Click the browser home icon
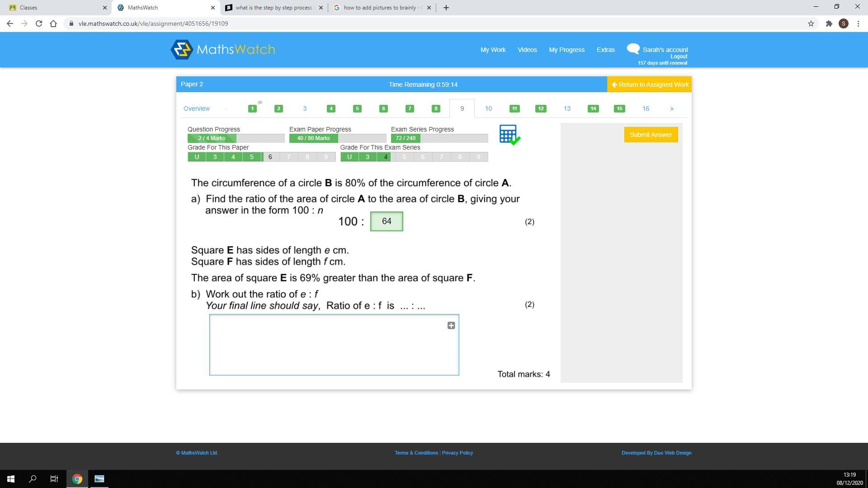The image size is (868, 488). [x=53, y=23]
